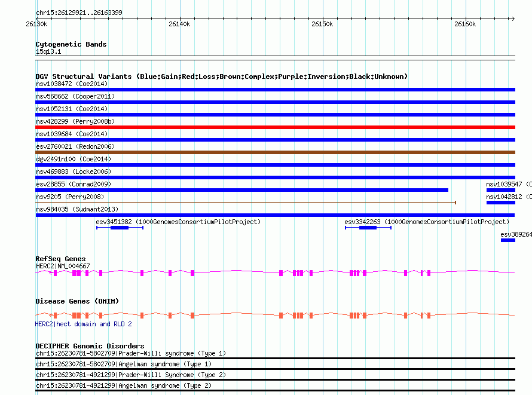Click the DECIPHER Genomic Disorders track heading
Viewport: 532px width, 395px height.
click(90, 346)
